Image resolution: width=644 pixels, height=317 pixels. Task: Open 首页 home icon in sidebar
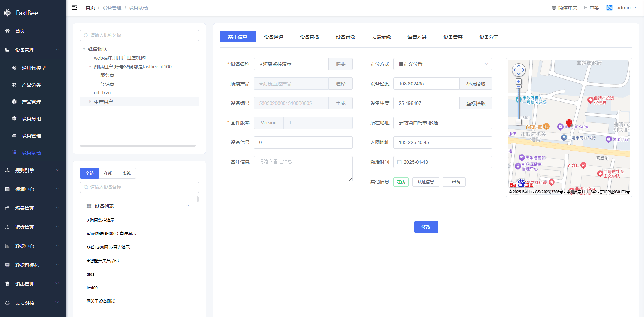click(7, 31)
